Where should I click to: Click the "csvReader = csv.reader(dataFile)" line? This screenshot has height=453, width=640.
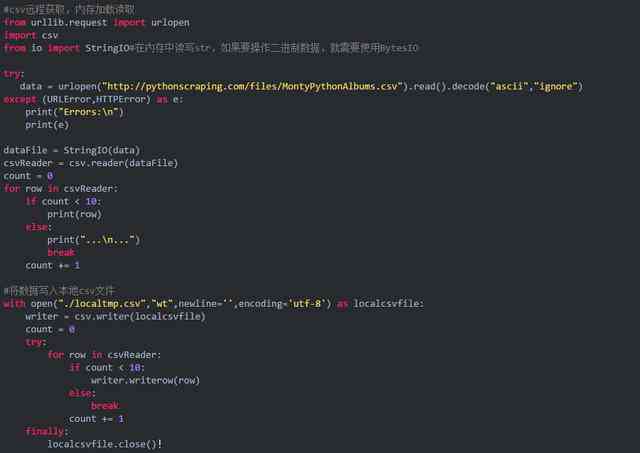tap(91, 163)
